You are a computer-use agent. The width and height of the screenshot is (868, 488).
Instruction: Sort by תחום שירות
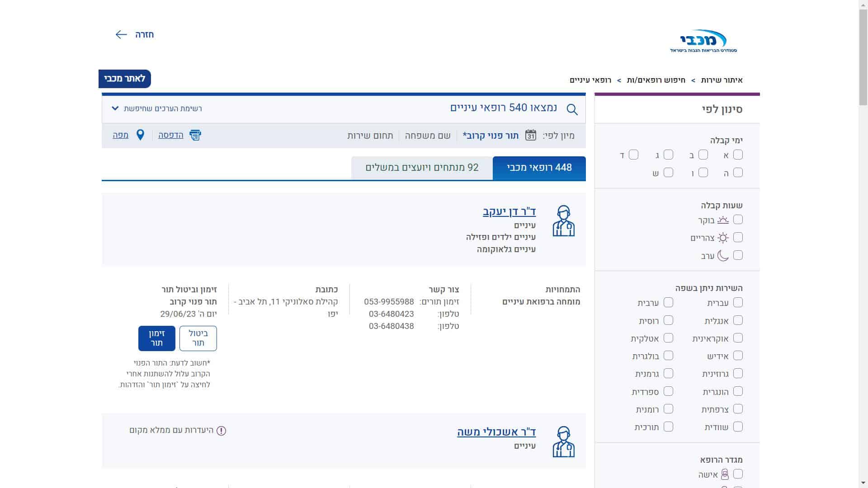pos(370,136)
